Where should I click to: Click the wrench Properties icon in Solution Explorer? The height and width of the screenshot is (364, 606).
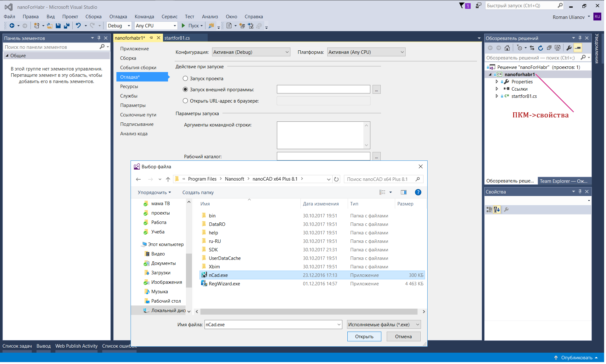[569, 48]
